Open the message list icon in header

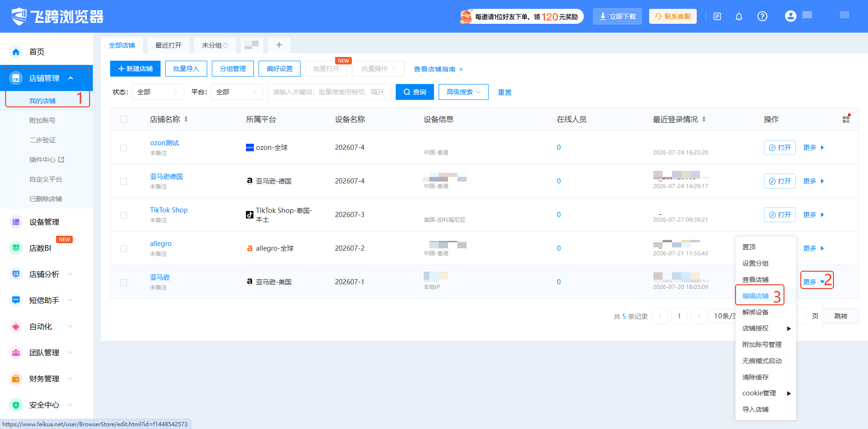click(x=717, y=17)
